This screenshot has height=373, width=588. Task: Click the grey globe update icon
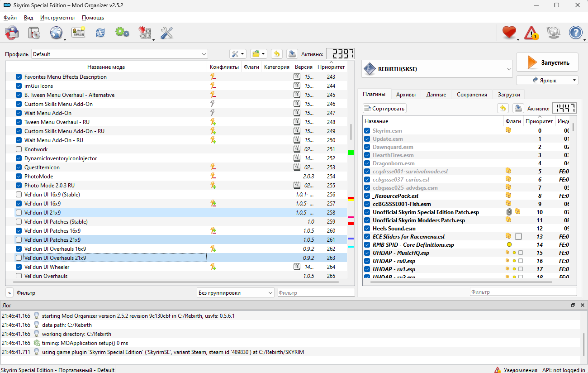(554, 33)
